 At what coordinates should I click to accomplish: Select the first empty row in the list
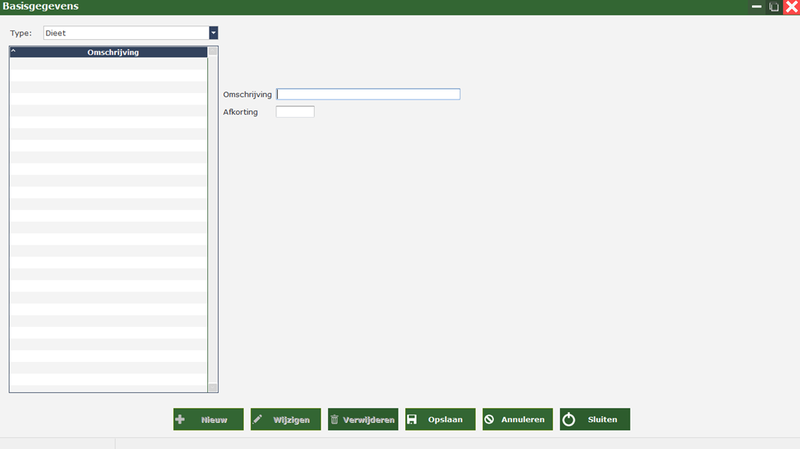coord(108,63)
